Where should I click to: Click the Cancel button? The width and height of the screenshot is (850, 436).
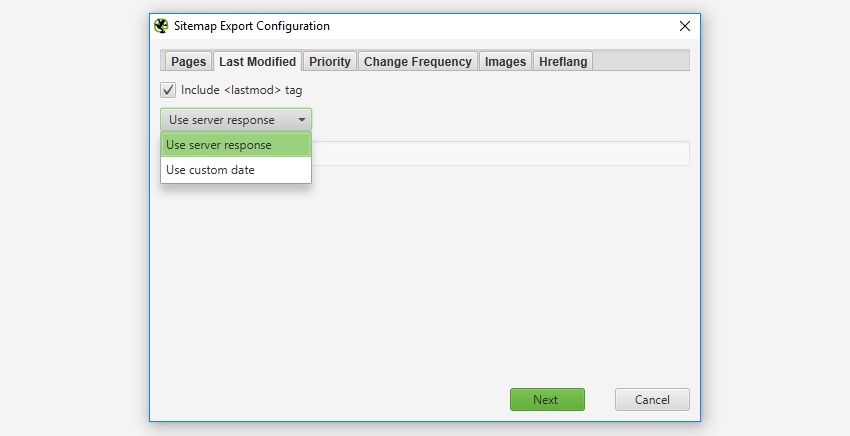652,400
